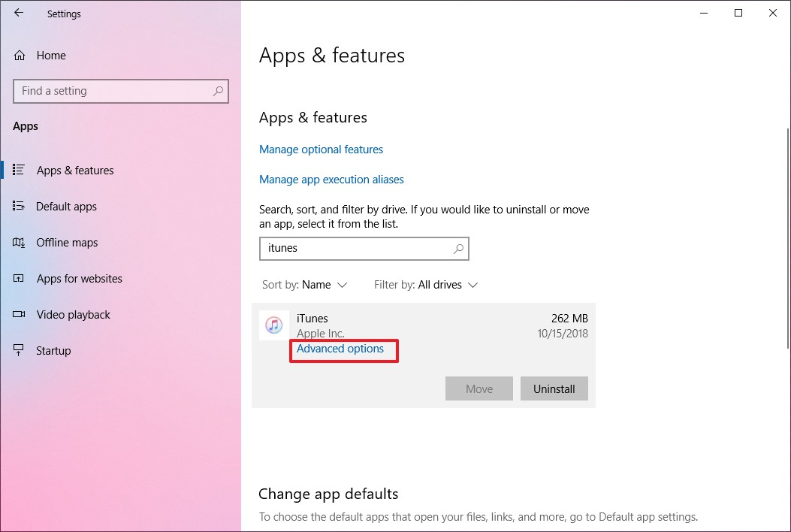Screen dimensions: 791x532
Task: Click magnifier icon in app search box
Action: pyautogui.click(x=458, y=248)
